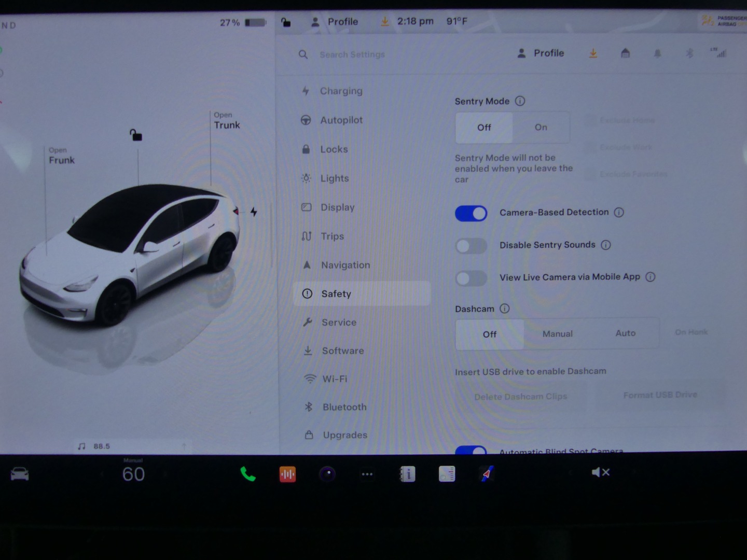Viewport: 747px width, 560px height.
Task: Open notifications bell icon
Action: pyautogui.click(x=657, y=53)
